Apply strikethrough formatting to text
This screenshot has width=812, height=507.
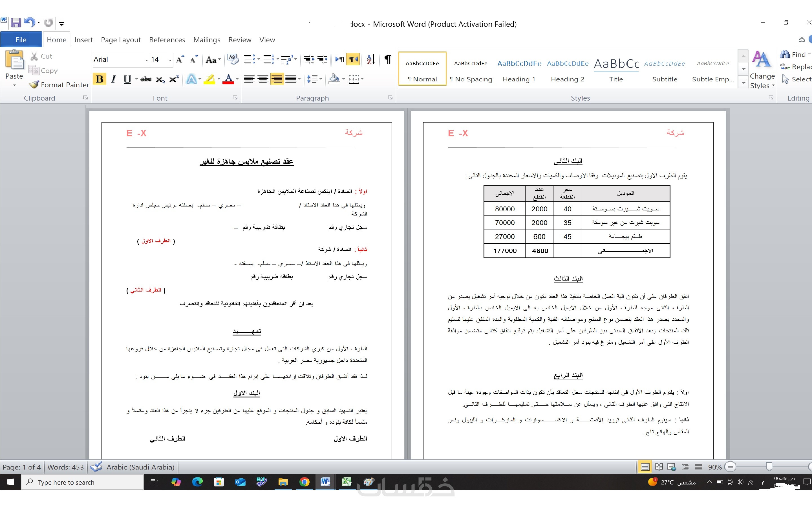click(146, 79)
